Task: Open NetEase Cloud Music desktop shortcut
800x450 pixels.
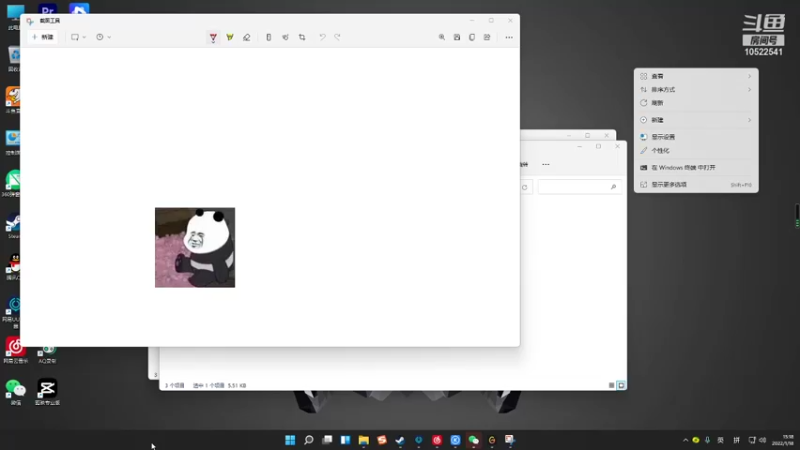Action: 15,350
